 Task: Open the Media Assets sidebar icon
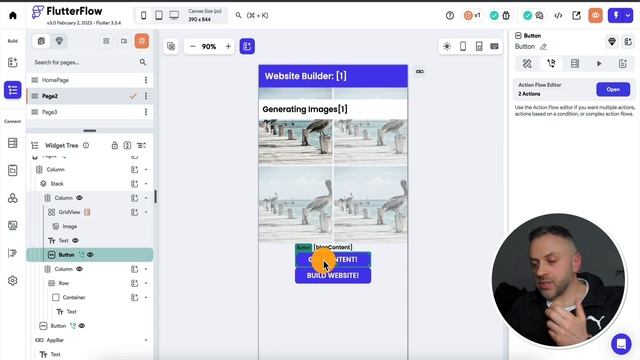(13, 225)
